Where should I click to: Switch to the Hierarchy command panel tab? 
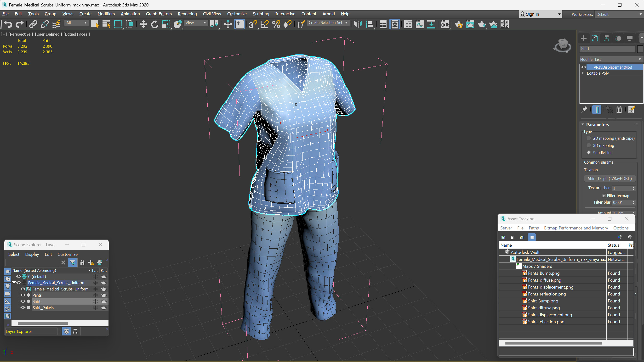[606, 38]
